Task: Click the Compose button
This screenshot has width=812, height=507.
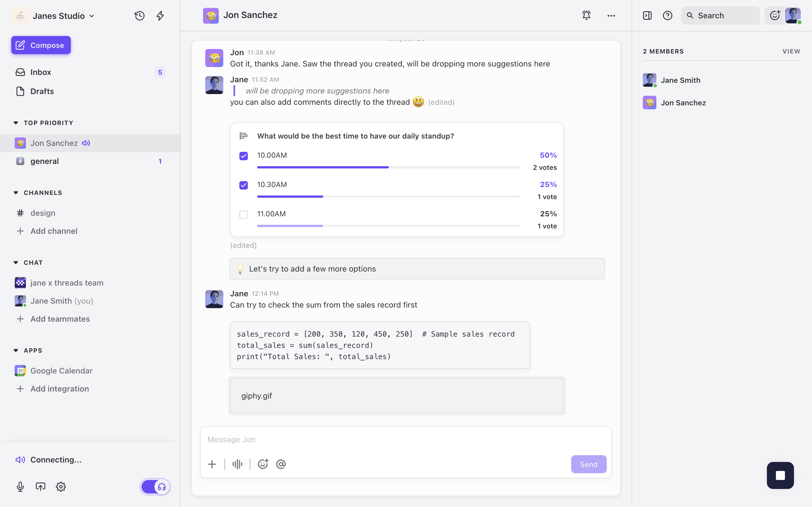Action: [41, 45]
